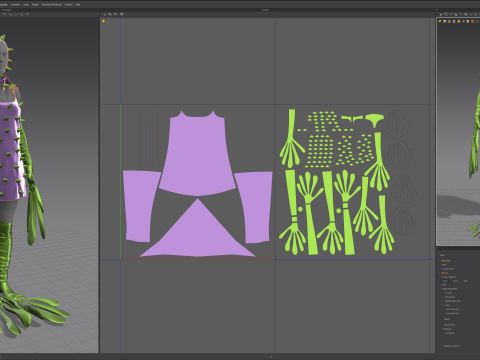
Task: Select the purple triangular pattern piece
Action: pyautogui.click(x=198, y=233)
